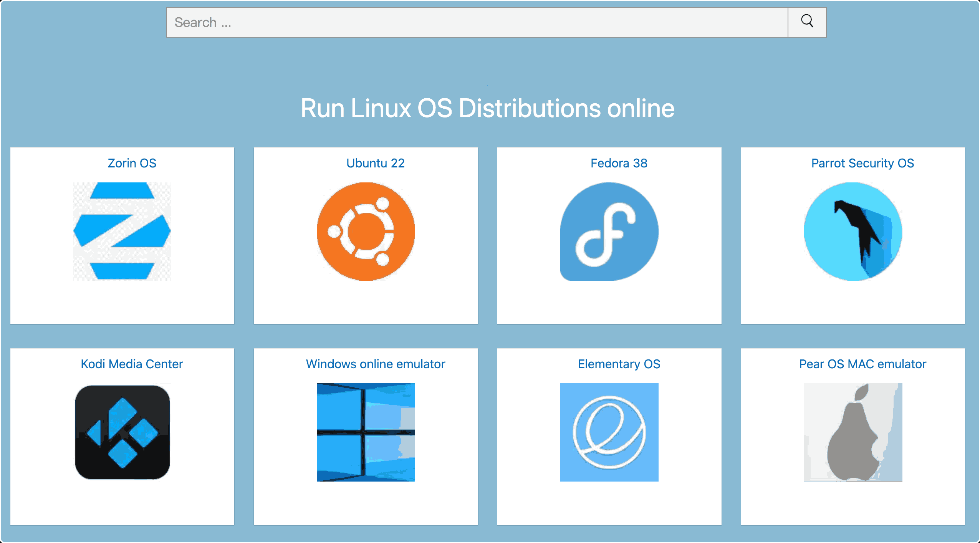Focus the Search text field
The height and width of the screenshot is (543, 980).
(477, 22)
